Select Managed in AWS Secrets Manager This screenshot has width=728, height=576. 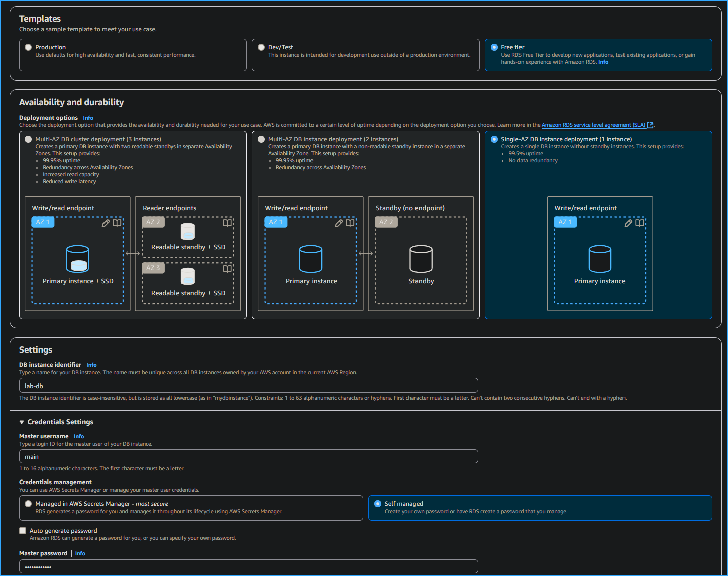(x=28, y=503)
